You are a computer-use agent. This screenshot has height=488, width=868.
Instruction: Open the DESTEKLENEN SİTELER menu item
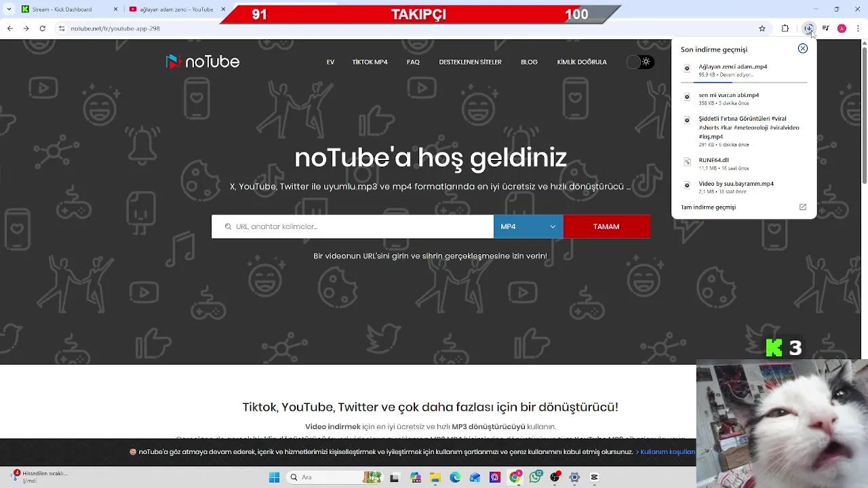coord(470,62)
